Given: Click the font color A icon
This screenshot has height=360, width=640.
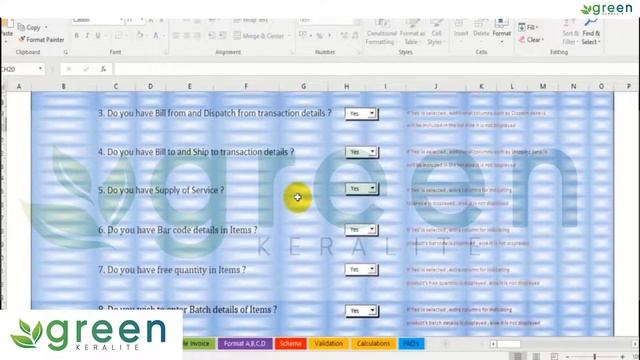Looking at the screenshot, I should [156, 36].
